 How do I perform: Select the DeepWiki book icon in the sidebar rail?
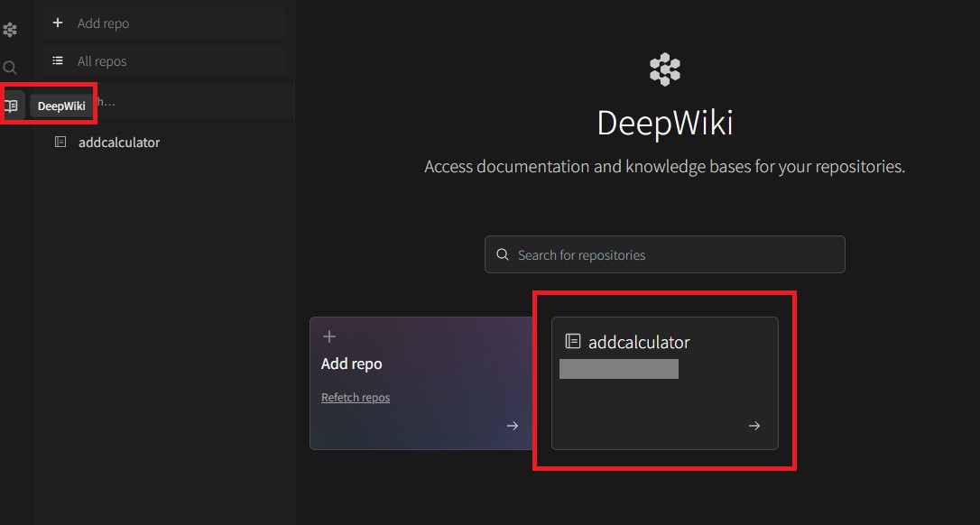tap(10, 106)
